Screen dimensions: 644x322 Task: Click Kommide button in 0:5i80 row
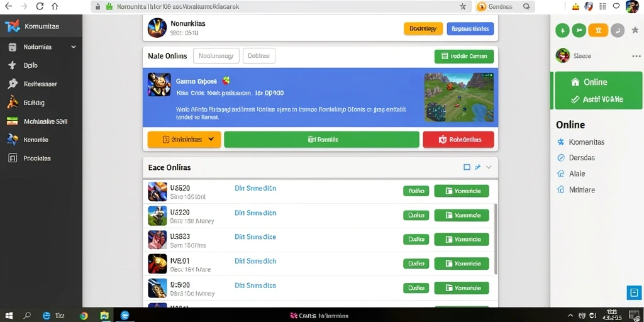[462, 288]
